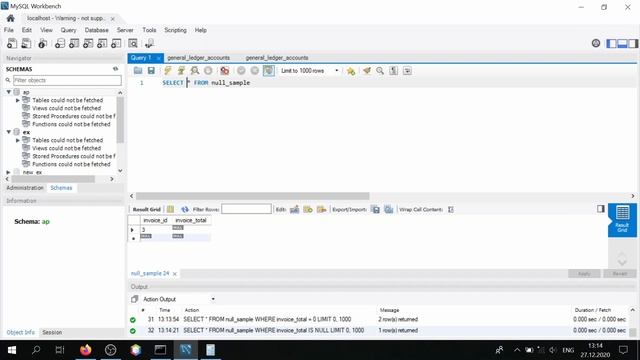Run EXPLAIN on the statement under cursor
The image size is (640, 360).
pyautogui.click(x=195, y=71)
